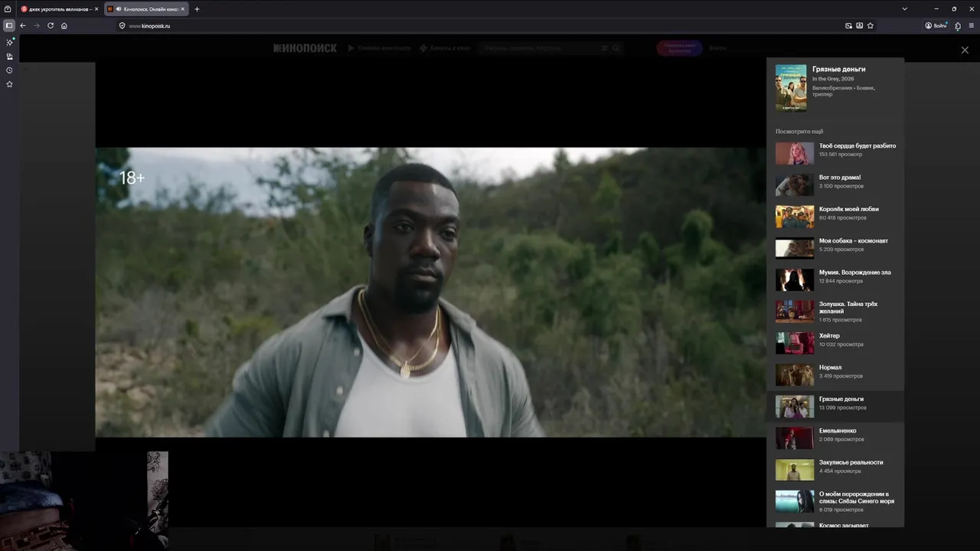Reload the Kinopoisk page
This screenshot has height=551, width=980.
(x=51, y=25)
